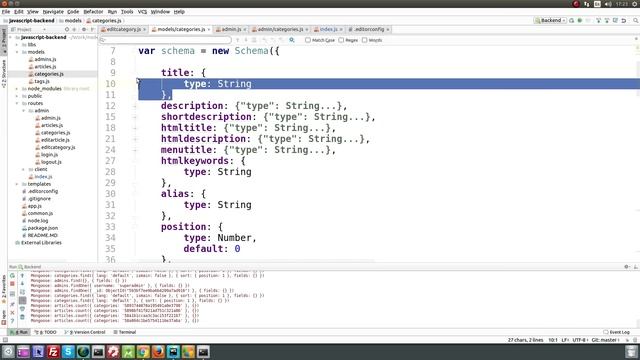This screenshot has width=640, height=360.
Task: Click Scroll from Source target icon in Project panel
Action: click(67, 29)
